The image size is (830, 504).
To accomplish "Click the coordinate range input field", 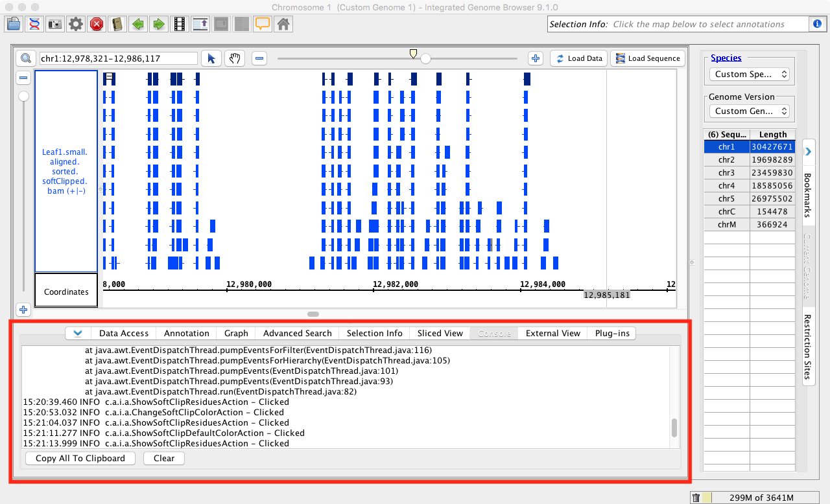I will point(119,58).
